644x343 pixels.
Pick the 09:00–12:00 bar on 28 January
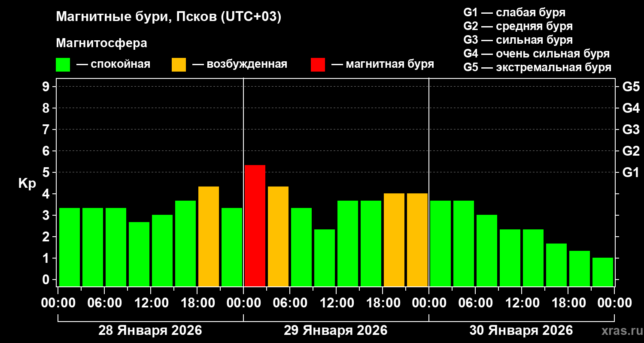[139, 254]
